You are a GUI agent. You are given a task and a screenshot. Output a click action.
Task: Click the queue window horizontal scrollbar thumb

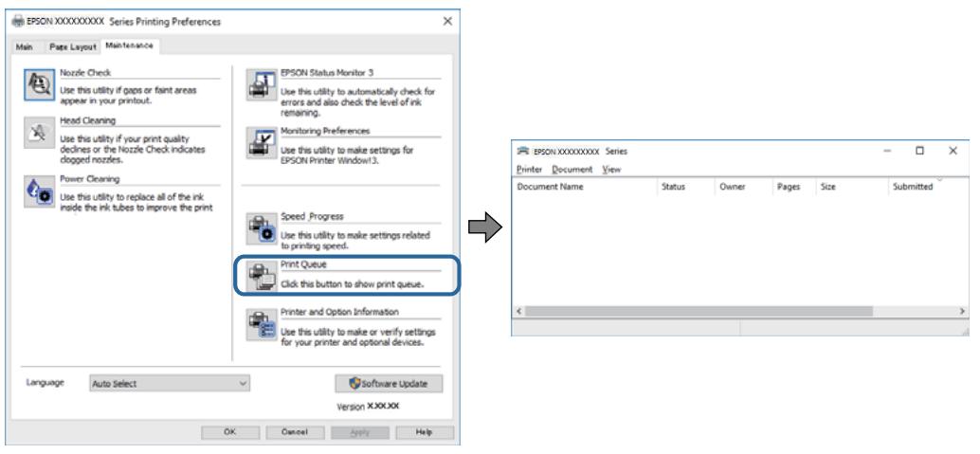click(699, 311)
